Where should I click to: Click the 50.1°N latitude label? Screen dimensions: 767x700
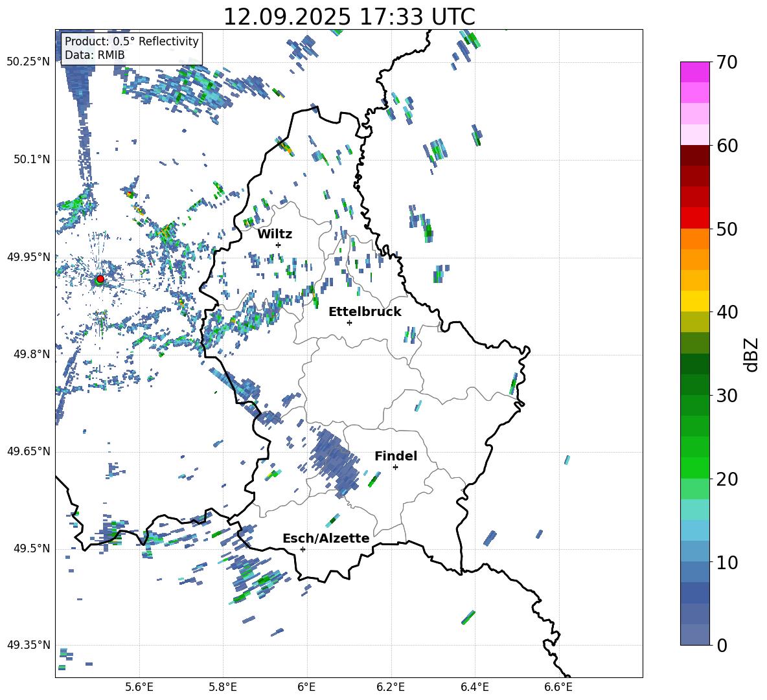pyautogui.click(x=32, y=159)
